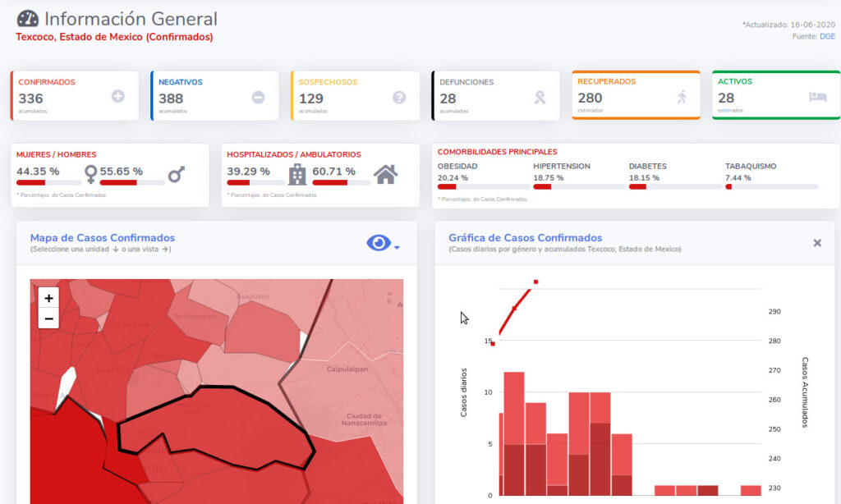
Task: Zoom out on the map
Action: [48, 318]
